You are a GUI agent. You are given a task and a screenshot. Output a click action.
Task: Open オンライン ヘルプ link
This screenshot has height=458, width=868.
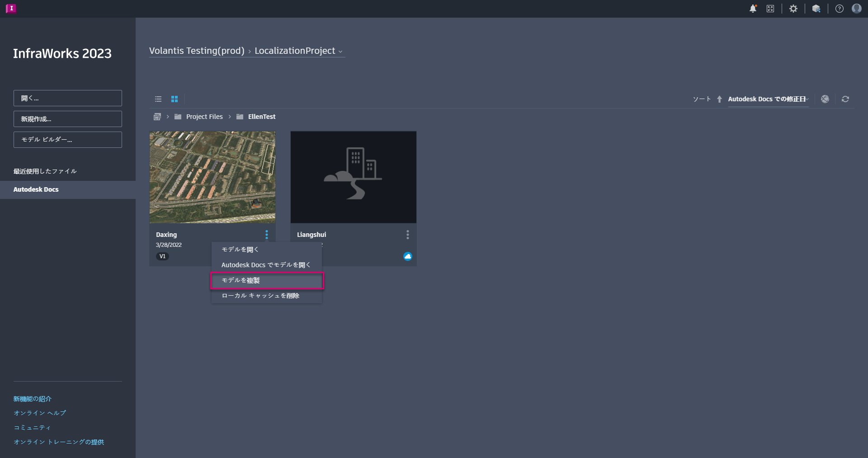pos(40,413)
